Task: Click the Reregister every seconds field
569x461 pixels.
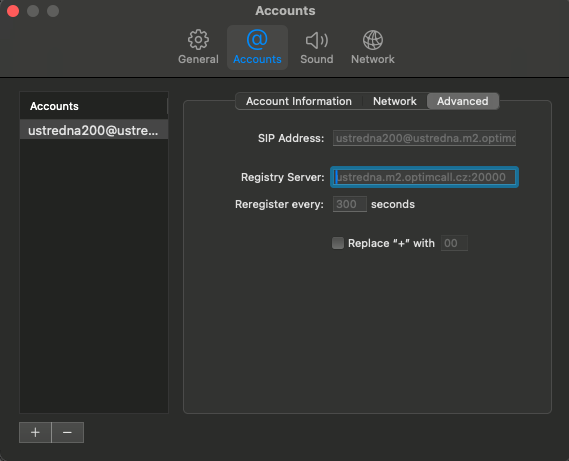Action: (x=350, y=204)
